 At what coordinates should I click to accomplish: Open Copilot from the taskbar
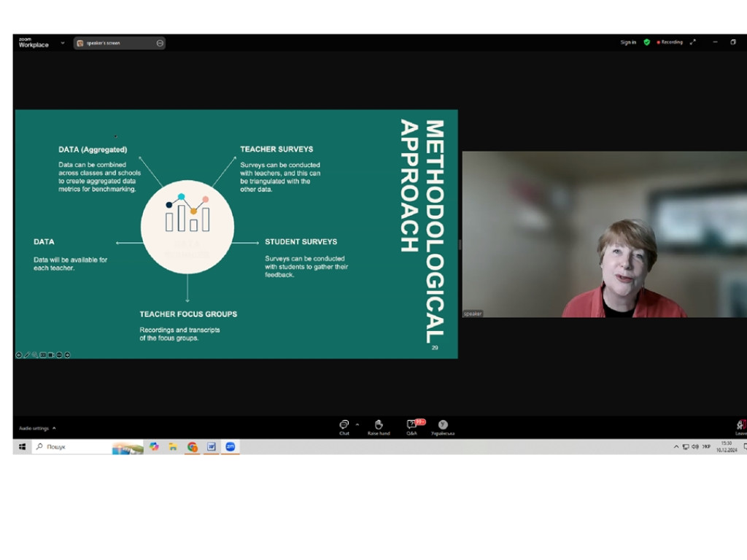(x=154, y=446)
